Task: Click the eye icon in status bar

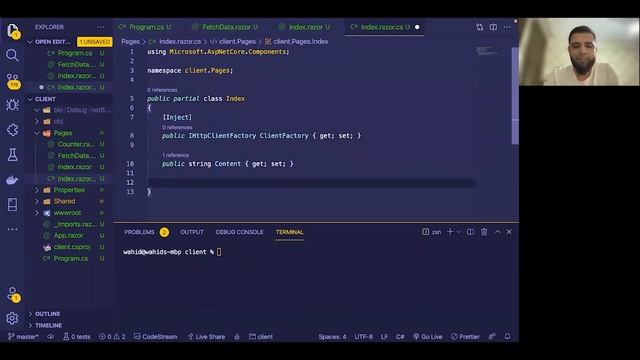Action: 51,336
